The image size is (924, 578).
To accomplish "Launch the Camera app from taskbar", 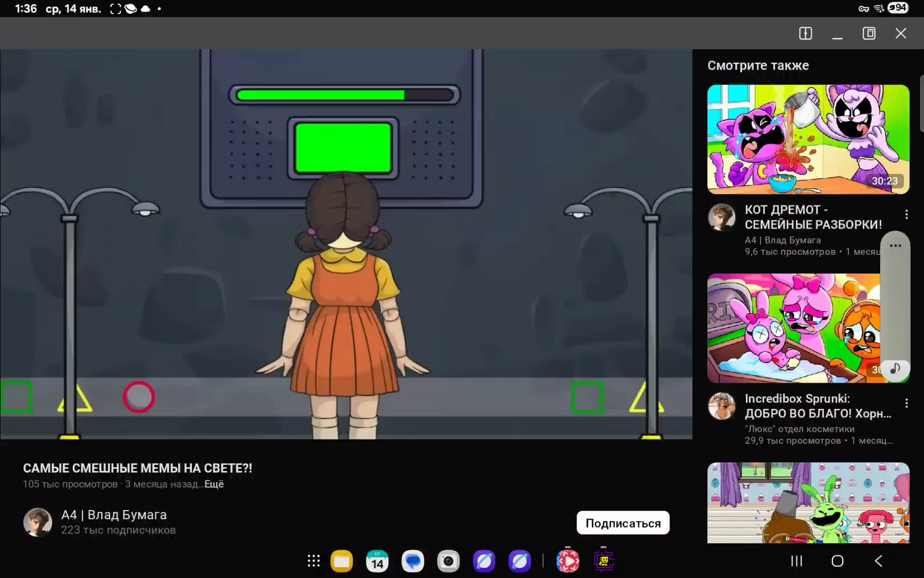I will coord(448,561).
